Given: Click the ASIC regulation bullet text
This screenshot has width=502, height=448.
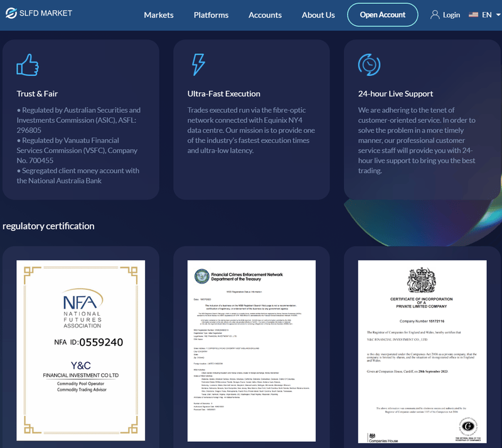Looking at the screenshot, I should (x=79, y=120).
